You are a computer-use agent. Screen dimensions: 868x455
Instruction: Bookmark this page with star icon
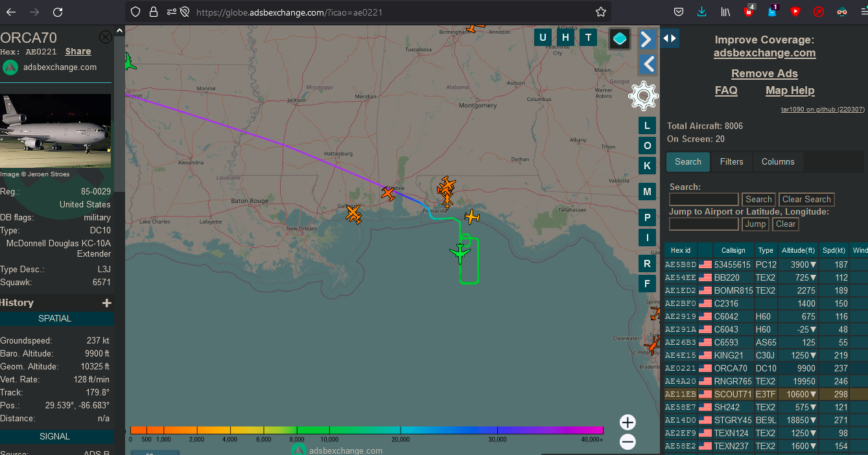[x=600, y=12]
